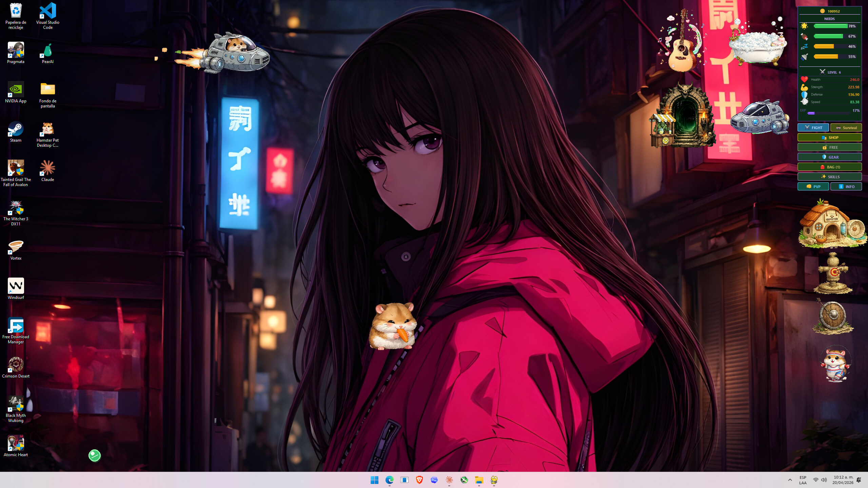Viewport: 868px width, 488px height.
Task: Open the hamster game taskbar icon
Action: click(494, 480)
